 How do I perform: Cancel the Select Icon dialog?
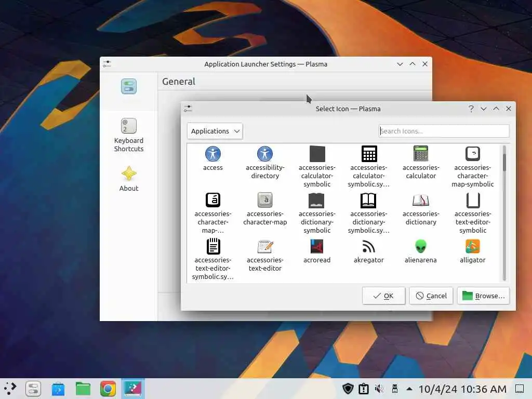(431, 296)
